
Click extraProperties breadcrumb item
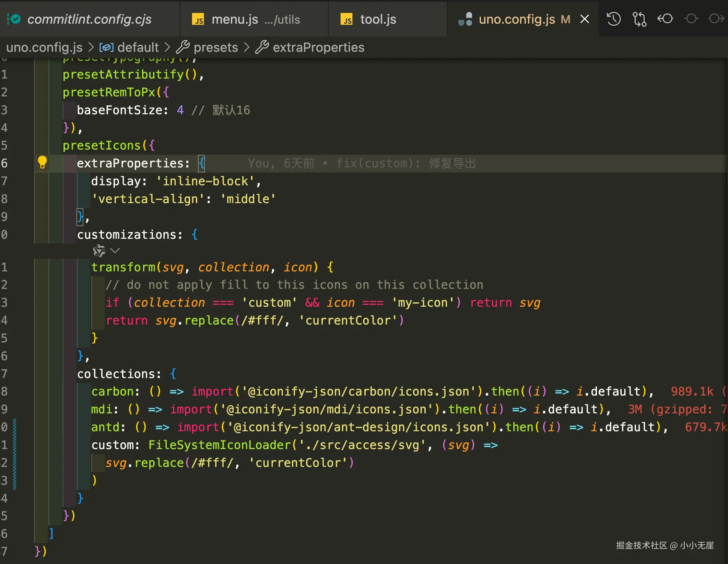click(x=318, y=47)
